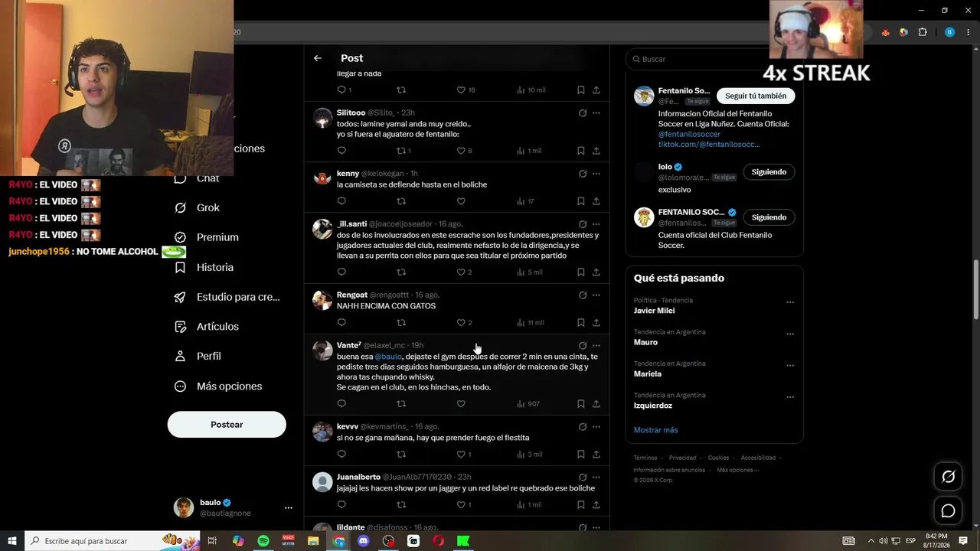Click the Windows Start button

[12, 541]
